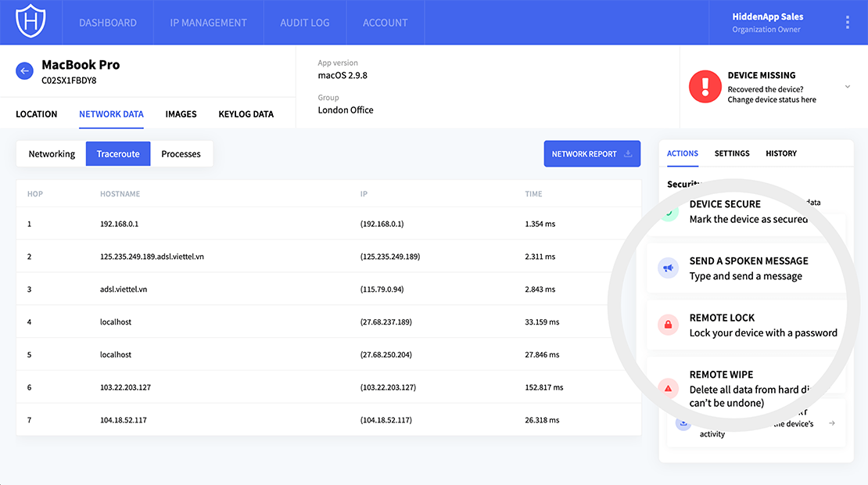Screen dimensions: 868x485
Task: Open IP Management in top navigation
Action: coord(208,23)
